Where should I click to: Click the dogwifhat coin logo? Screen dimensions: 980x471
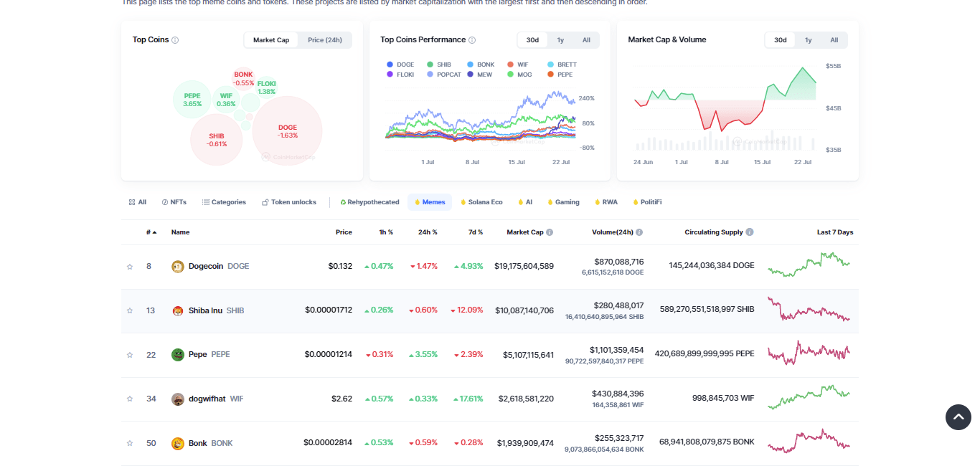tap(178, 399)
